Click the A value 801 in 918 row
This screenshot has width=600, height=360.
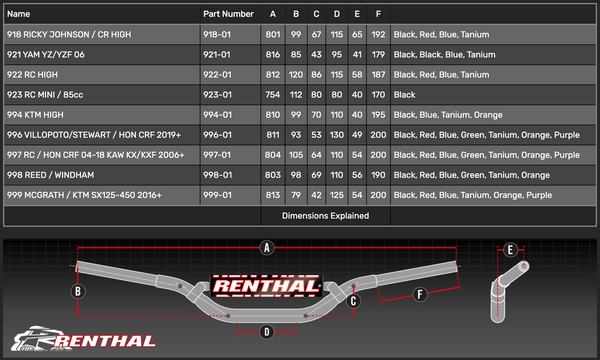click(x=273, y=34)
